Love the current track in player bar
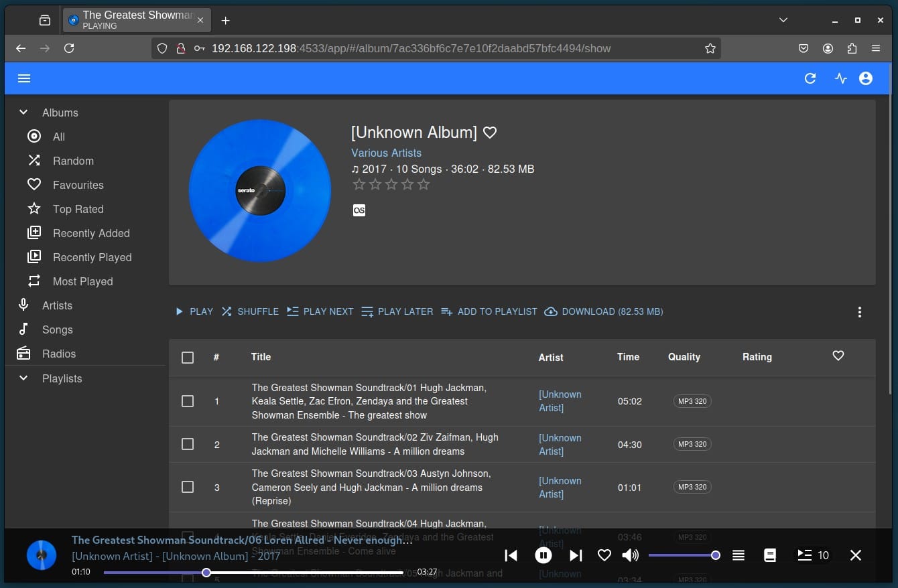The height and width of the screenshot is (588, 898). coord(604,555)
